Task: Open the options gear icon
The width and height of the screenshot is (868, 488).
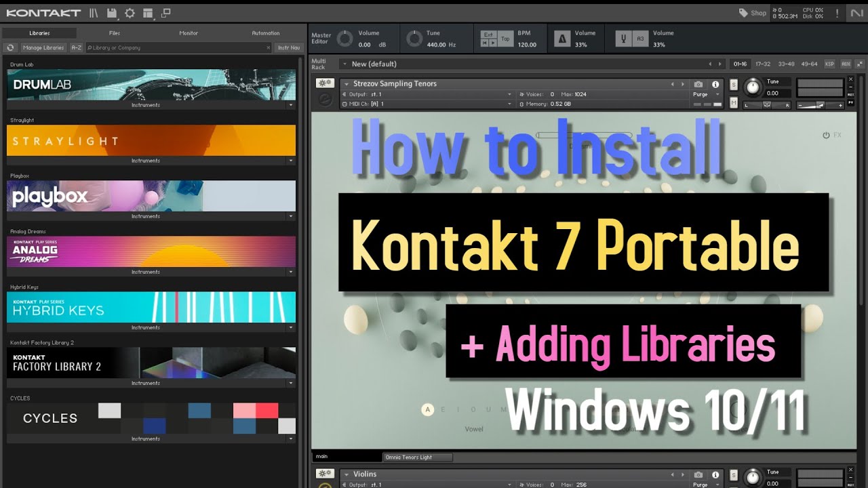Action: (x=130, y=13)
